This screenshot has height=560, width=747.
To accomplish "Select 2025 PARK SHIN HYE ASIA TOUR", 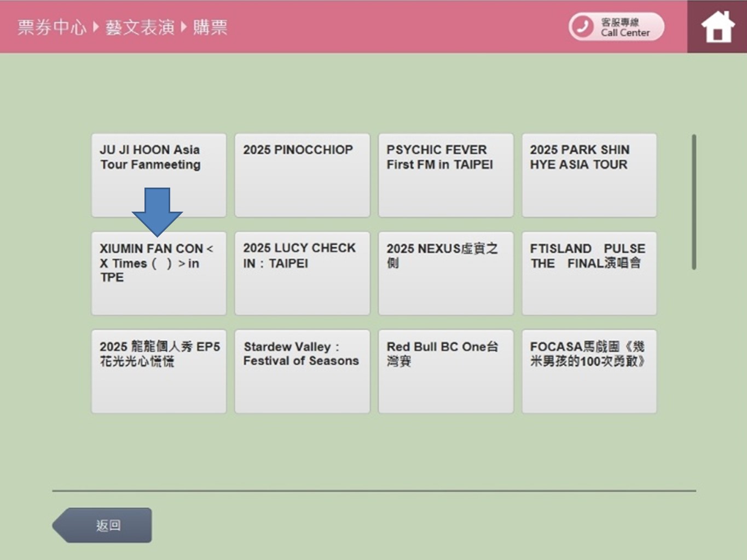I will tap(589, 176).
